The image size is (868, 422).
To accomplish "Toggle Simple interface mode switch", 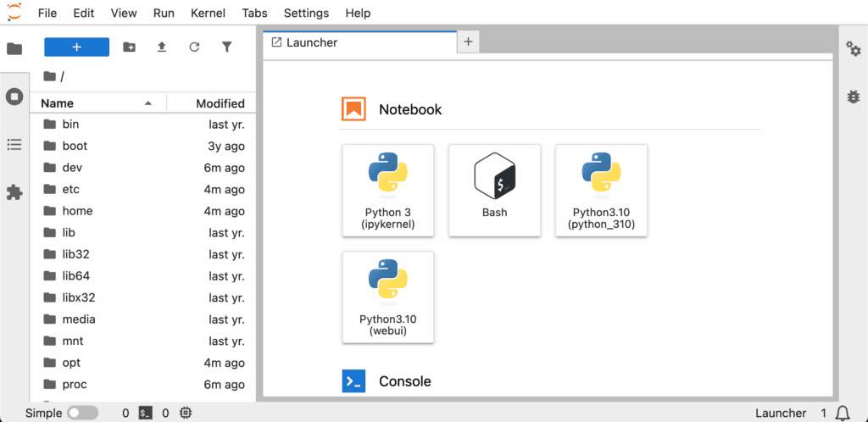I will pyautogui.click(x=82, y=413).
